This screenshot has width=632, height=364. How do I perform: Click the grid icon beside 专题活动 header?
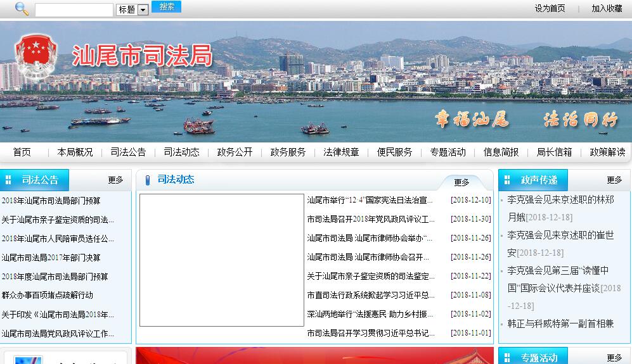(x=507, y=358)
